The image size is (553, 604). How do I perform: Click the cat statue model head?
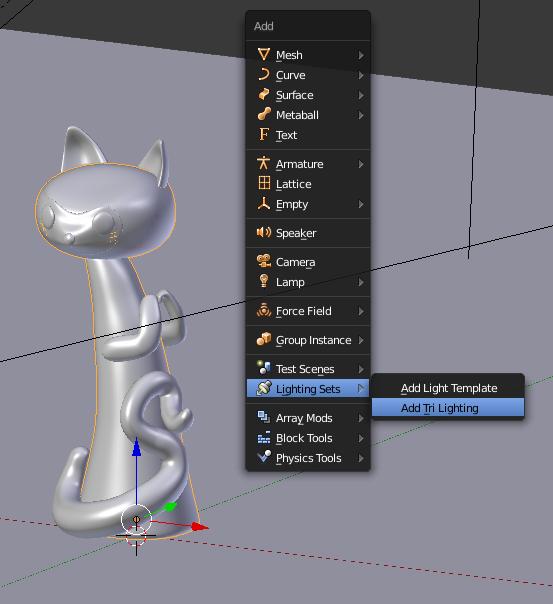pyautogui.click(x=105, y=208)
